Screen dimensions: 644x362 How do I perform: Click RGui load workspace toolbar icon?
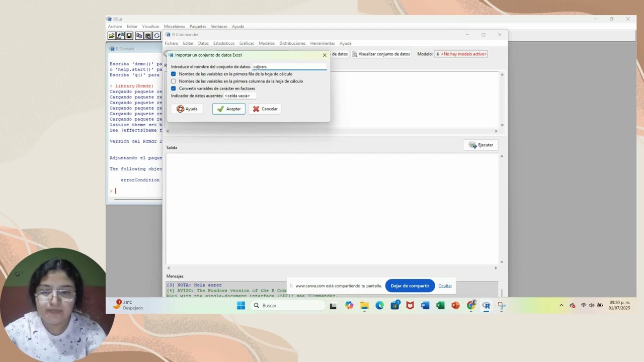[121, 36]
